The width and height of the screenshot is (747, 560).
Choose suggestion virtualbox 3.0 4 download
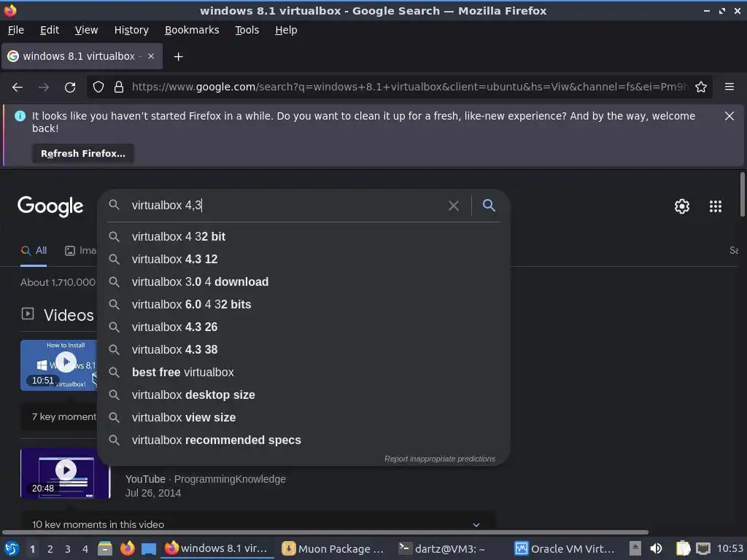pyautogui.click(x=304, y=282)
